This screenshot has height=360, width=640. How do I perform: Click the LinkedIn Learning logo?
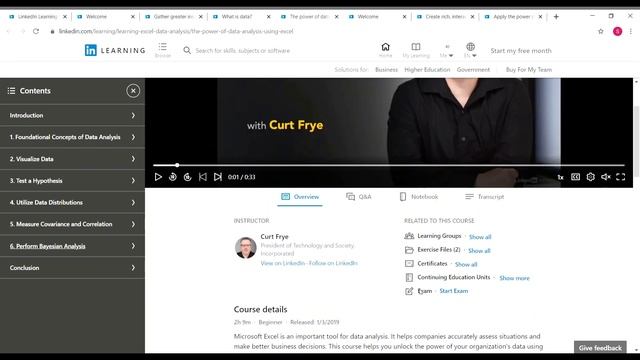(x=115, y=50)
